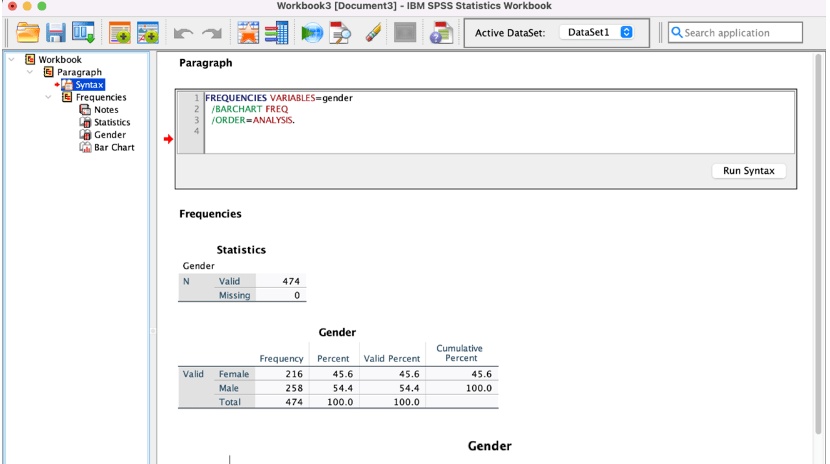Save the workbook with the floppy disk icon
The image size is (830, 464).
(56, 33)
